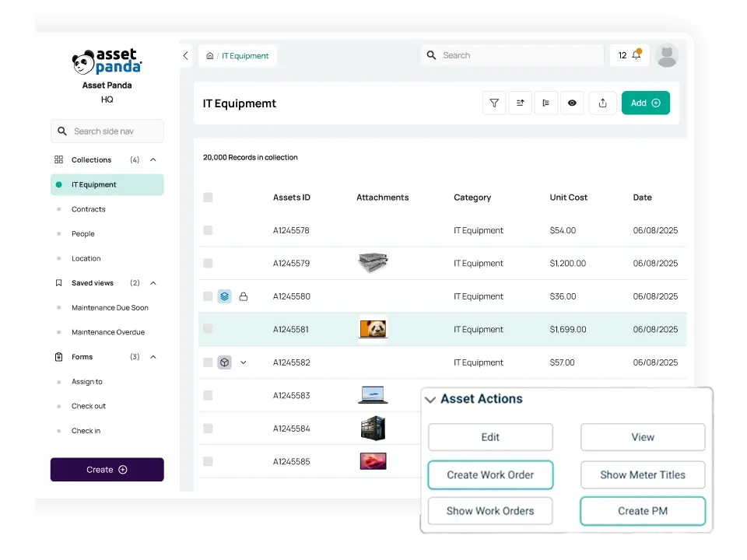Click the cube icon on row A1245582
747x560 pixels.
(x=224, y=362)
